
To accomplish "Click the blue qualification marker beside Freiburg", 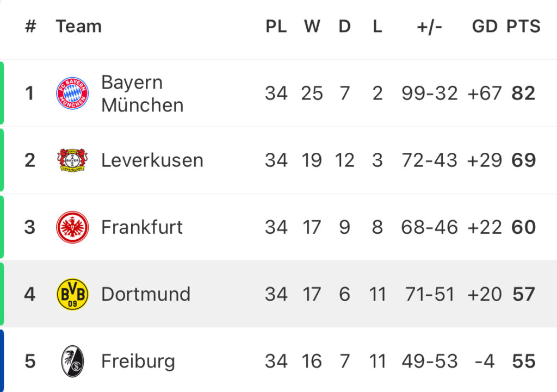I will (x=2, y=361).
